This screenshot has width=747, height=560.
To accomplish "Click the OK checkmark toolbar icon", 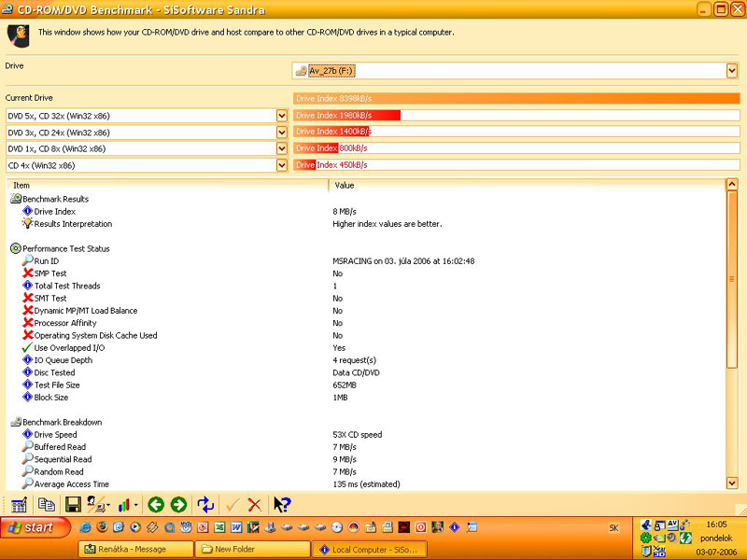I will pyautogui.click(x=233, y=505).
